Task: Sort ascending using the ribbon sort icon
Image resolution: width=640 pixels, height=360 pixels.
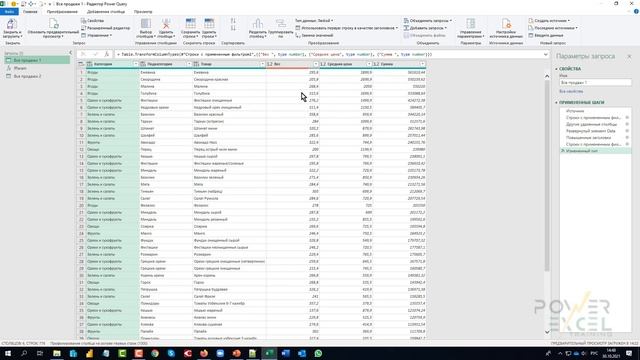Action: coord(233,20)
